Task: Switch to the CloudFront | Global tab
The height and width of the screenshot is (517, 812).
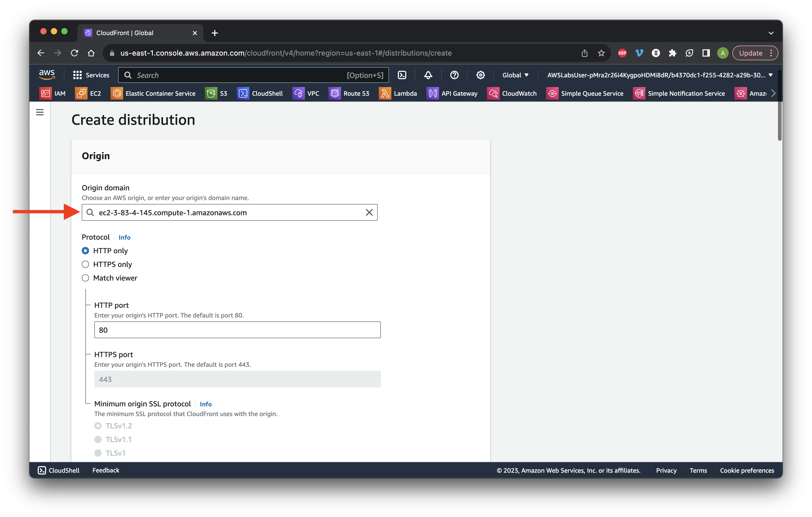Action: click(140, 33)
